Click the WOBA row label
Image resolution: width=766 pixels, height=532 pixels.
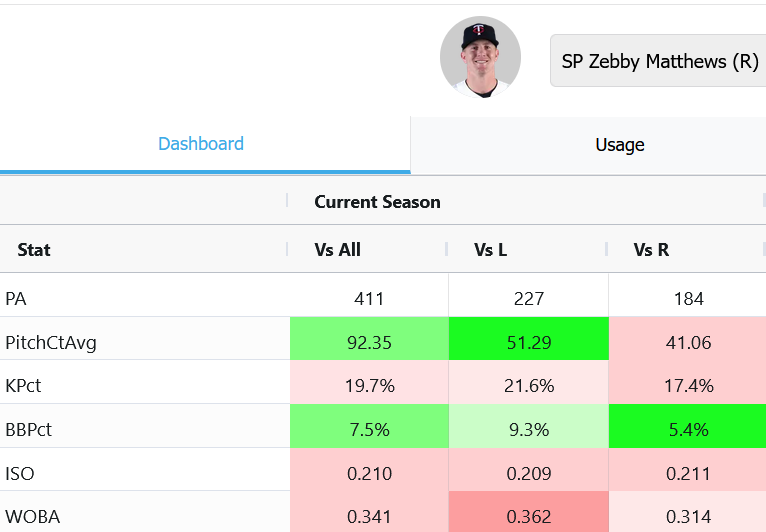click(32, 516)
